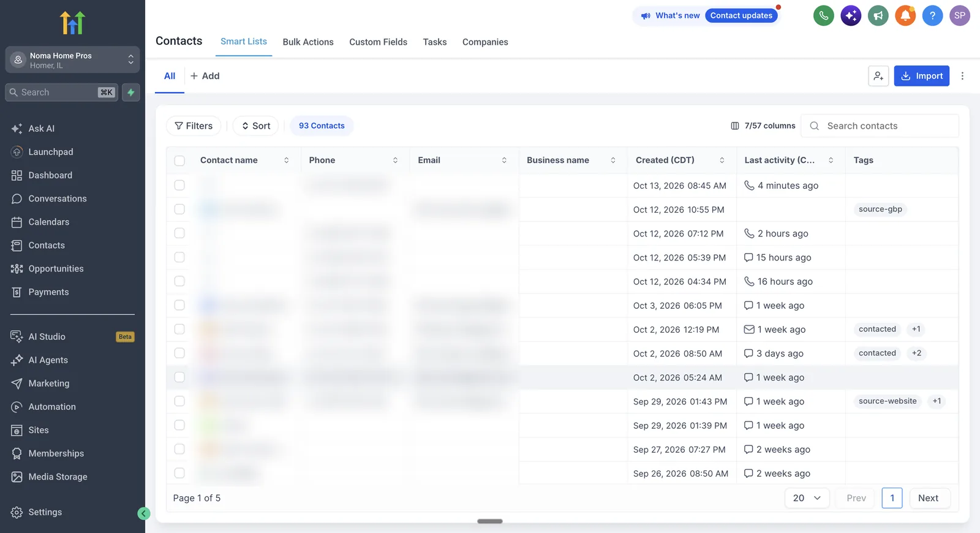Expand the Noma Home Pros account switcher
980x533 pixels.
click(x=72, y=60)
